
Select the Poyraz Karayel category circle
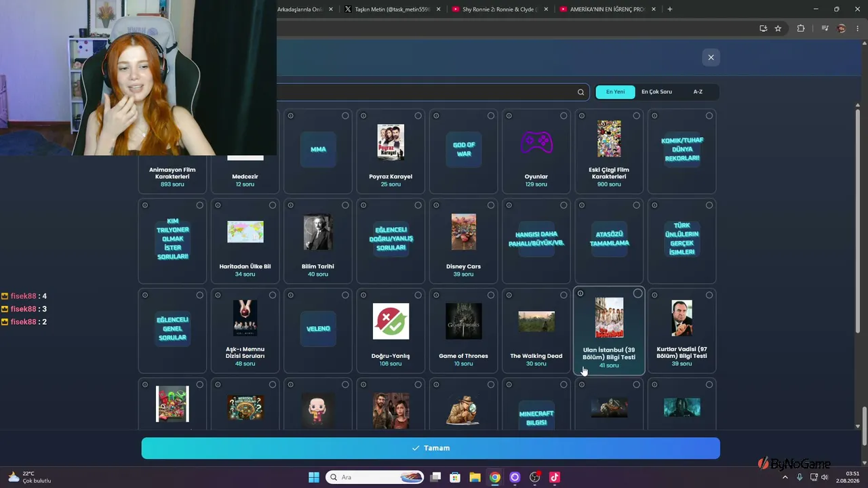(418, 116)
